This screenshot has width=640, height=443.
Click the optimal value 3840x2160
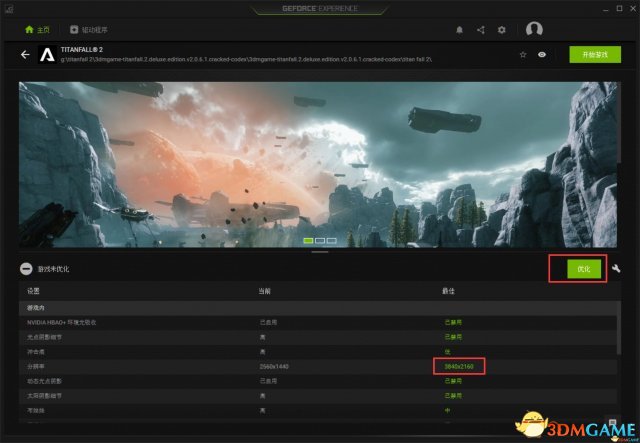click(459, 367)
